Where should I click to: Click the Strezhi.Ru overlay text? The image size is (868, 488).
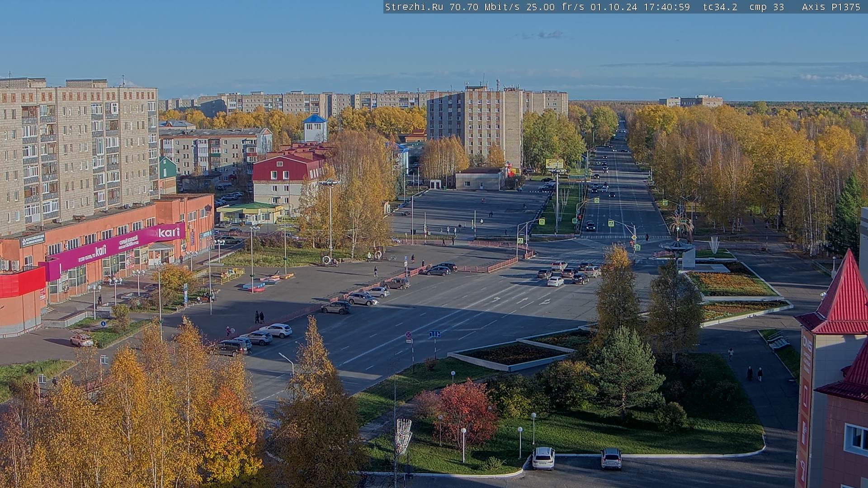[414, 7]
